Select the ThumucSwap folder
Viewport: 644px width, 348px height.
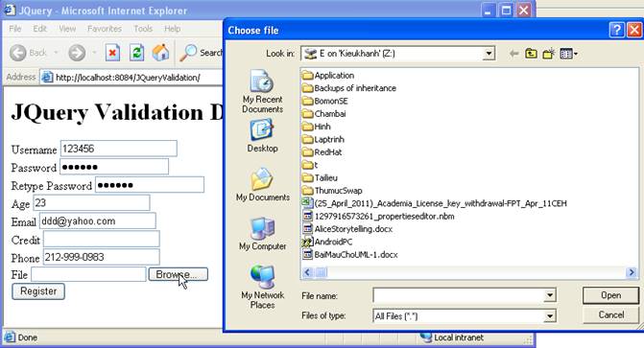click(x=332, y=191)
